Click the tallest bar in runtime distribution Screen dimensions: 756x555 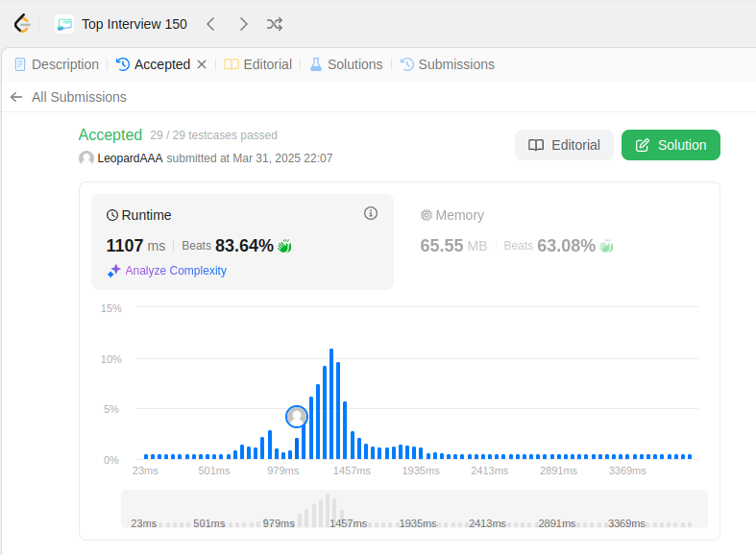coord(331,403)
